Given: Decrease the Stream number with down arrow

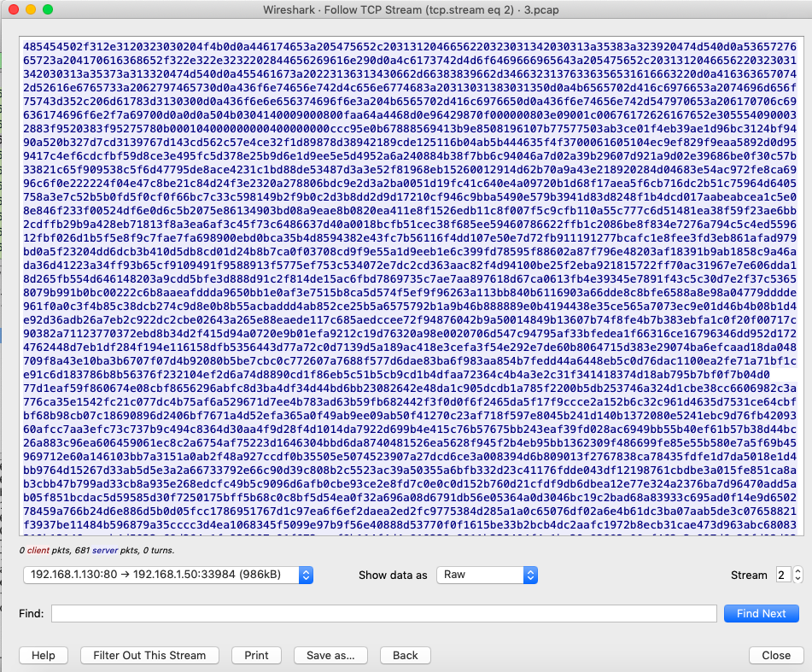Looking at the screenshot, I should tap(798, 579).
